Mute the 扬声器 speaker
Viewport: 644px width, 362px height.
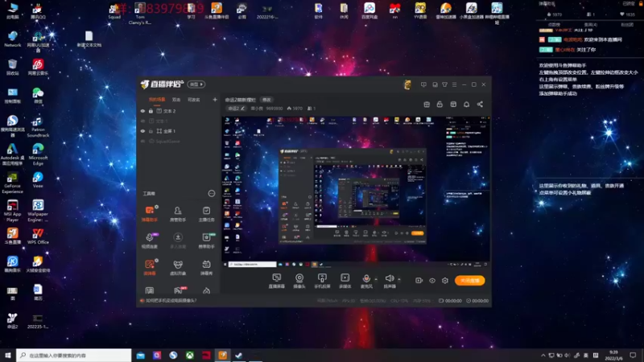390,281
